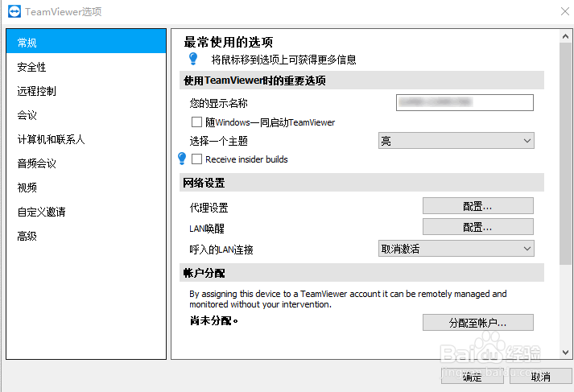Click the 尚未分配 status text
Screen dimensions: 574x392
[214, 321]
